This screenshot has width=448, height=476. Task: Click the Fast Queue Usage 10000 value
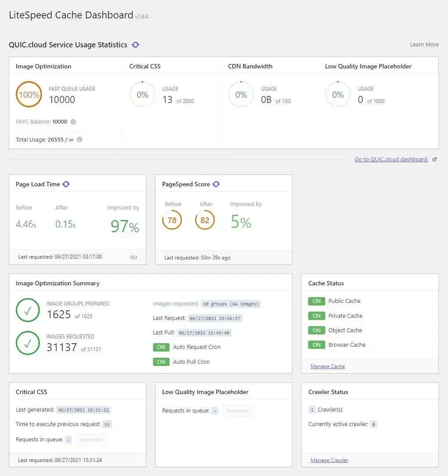pos(62,99)
